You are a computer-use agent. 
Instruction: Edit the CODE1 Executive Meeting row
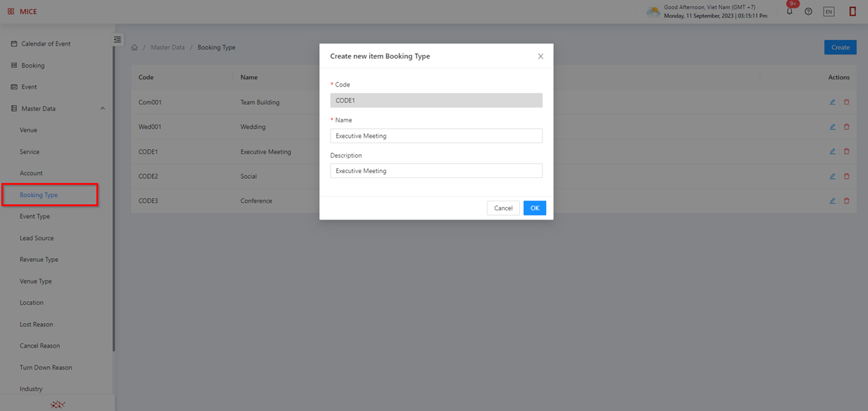tap(832, 151)
